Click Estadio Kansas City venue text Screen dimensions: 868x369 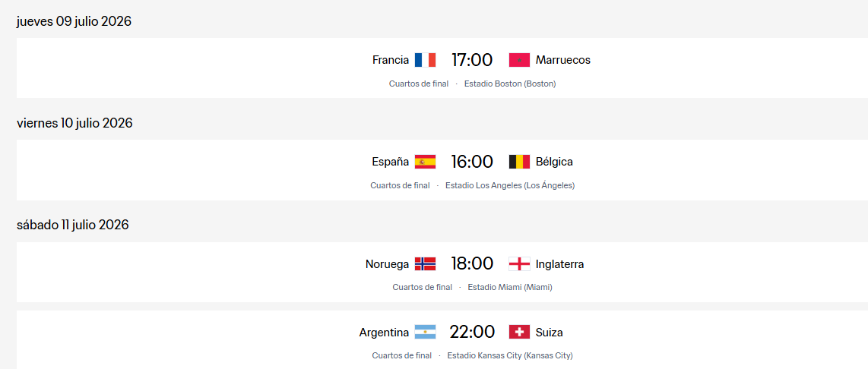tap(510, 356)
